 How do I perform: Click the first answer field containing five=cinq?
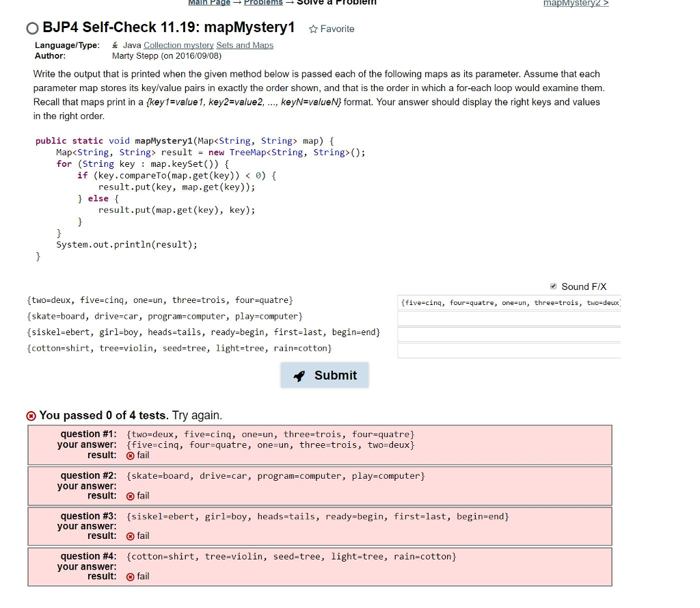tap(507, 302)
